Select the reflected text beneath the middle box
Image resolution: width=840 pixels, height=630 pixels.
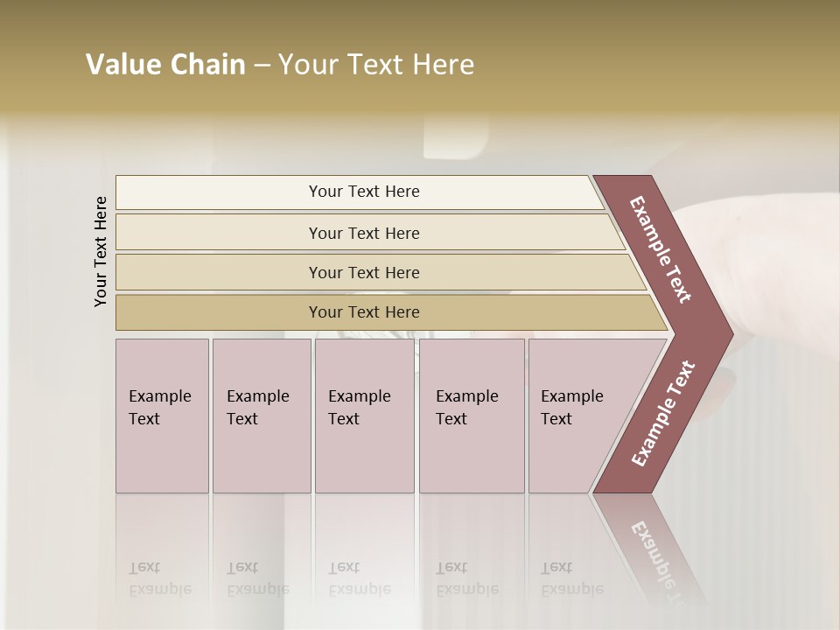[359, 578]
